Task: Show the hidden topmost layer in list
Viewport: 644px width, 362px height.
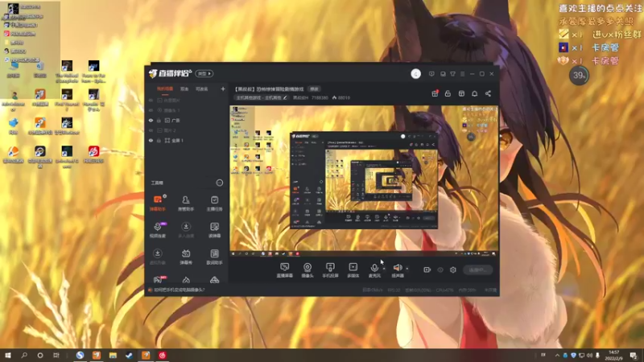Action: pyautogui.click(x=151, y=100)
